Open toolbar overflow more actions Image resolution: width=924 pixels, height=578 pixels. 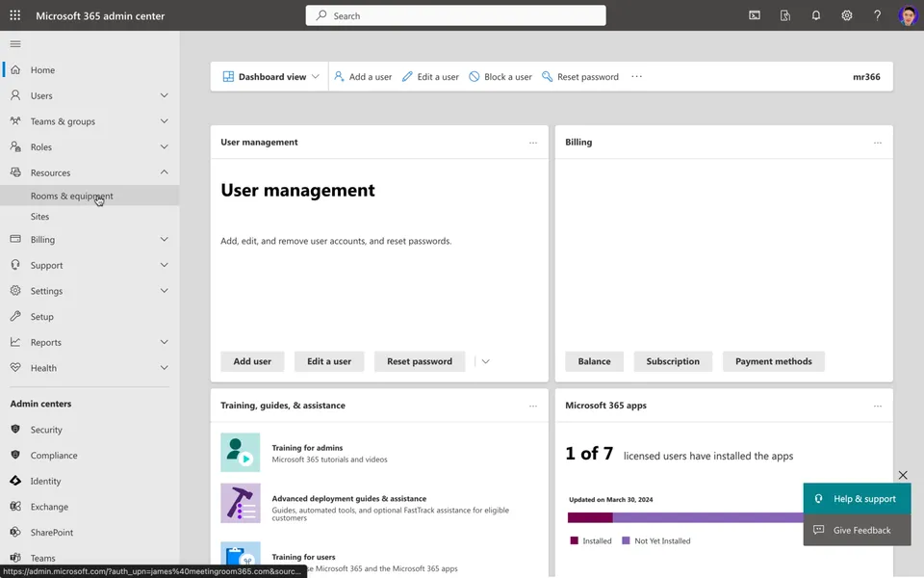[636, 77]
